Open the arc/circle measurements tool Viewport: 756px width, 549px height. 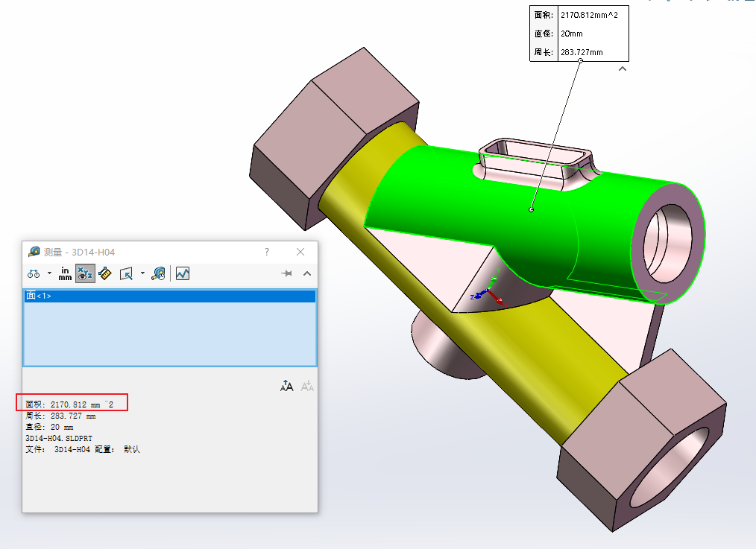[x=33, y=273]
